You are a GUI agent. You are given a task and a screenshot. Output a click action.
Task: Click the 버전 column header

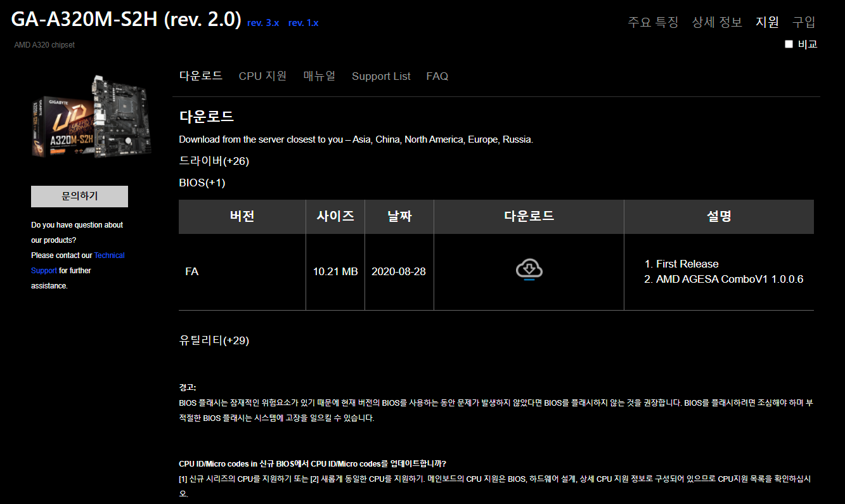(242, 216)
